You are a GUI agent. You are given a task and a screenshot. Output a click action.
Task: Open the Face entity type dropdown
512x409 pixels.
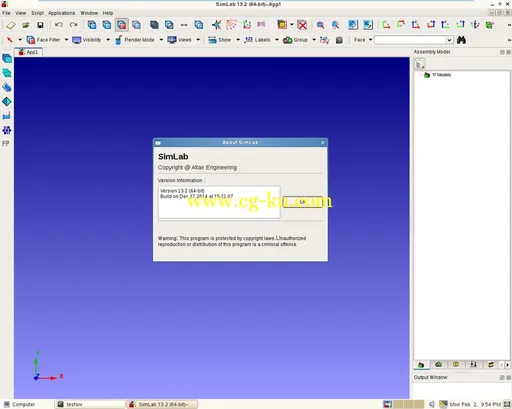click(x=370, y=40)
